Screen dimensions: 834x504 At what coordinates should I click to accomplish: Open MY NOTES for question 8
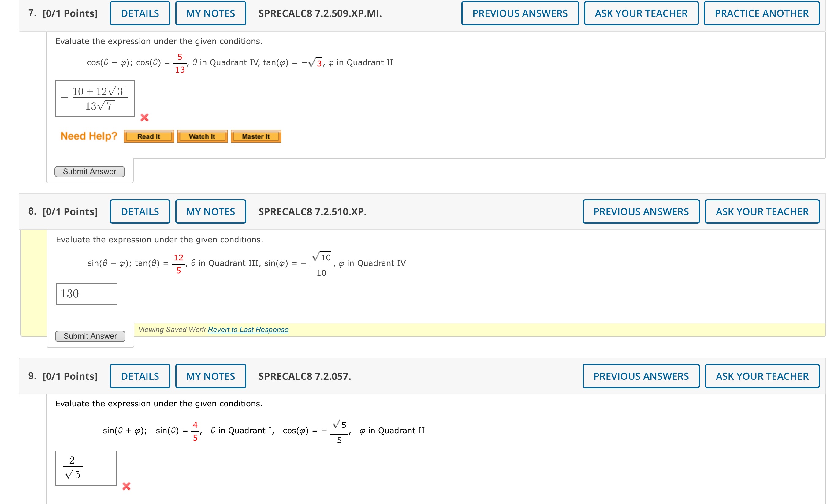tap(210, 211)
